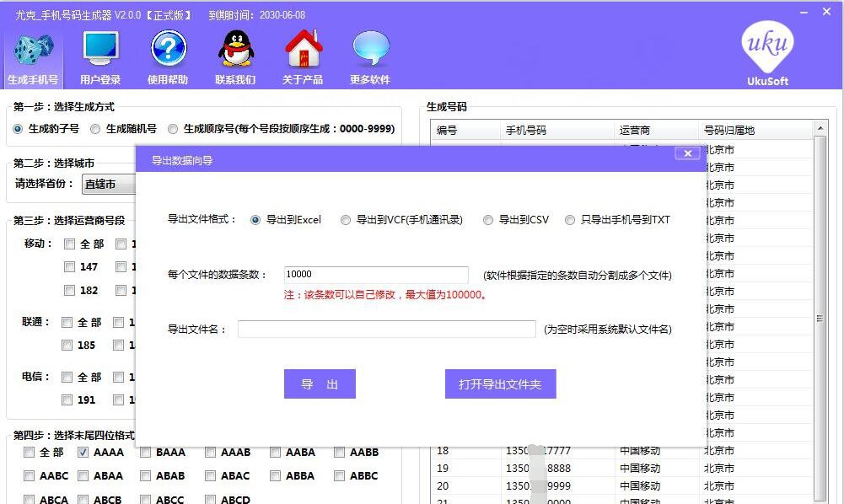The image size is (844, 504).
Task: Open 关于产品 product info
Action: pos(302,56)
